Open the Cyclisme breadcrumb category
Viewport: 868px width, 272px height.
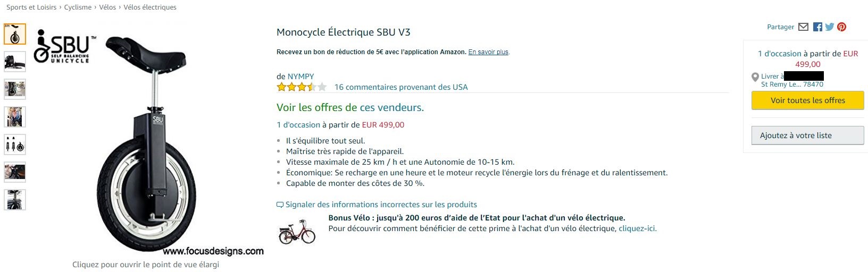tap(78, 7)
